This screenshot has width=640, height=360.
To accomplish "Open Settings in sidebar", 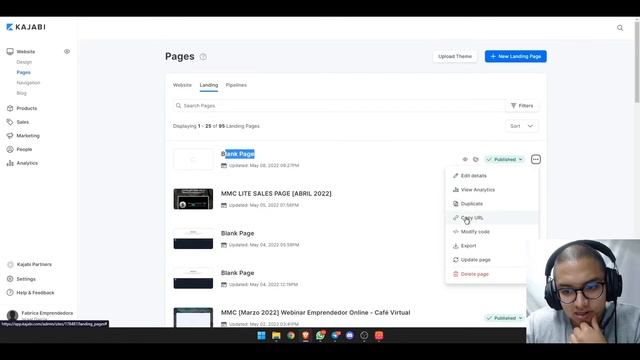I will [26, 279].
